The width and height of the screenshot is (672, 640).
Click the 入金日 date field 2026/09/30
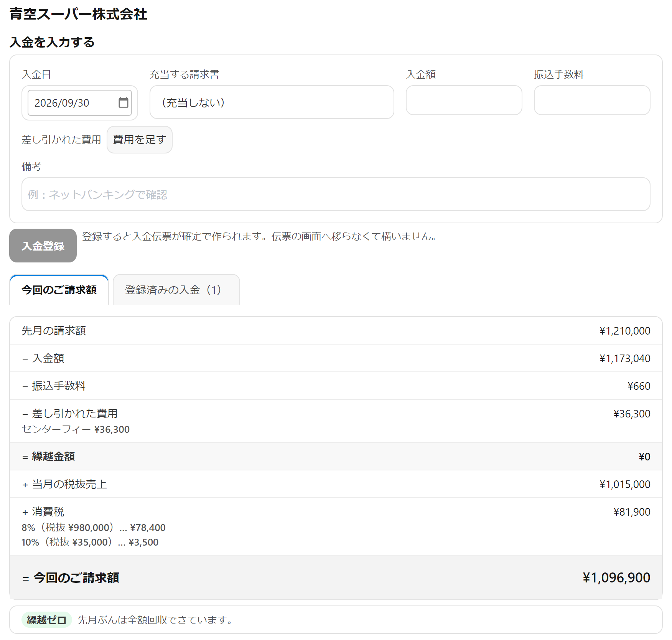tap(80, 102)
